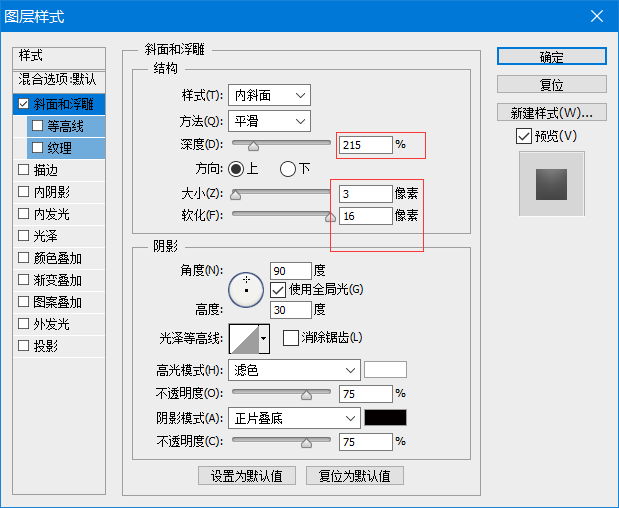The width and height of the screenshot is (619, 508).
Task: Select the 上 direction radio button
Action: point(236,169)
